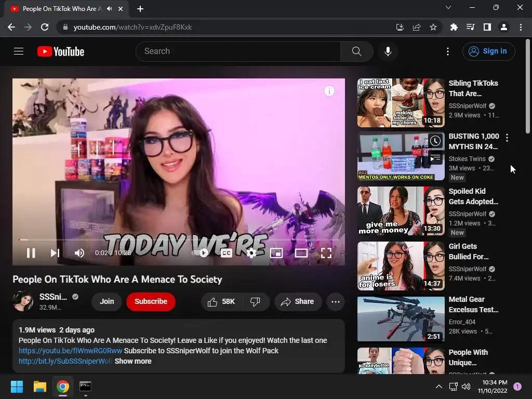Dislike the video with thumbs down
This screenshot has height=399, width=532.
tap(255, 302)
